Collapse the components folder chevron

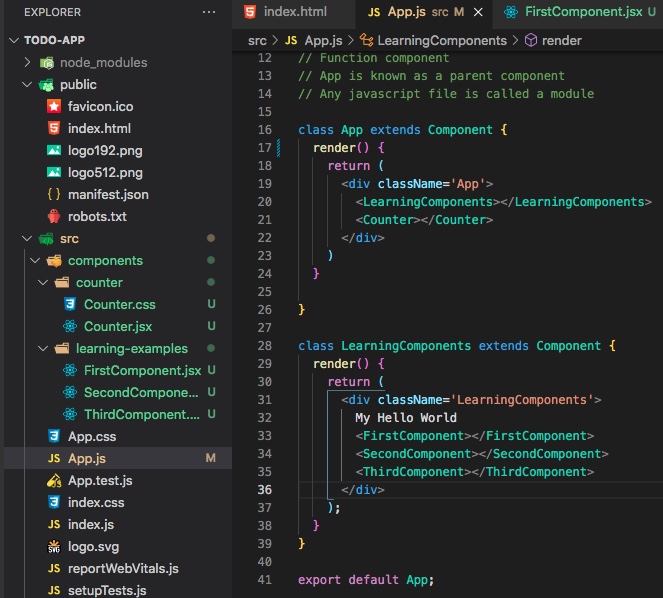36,261
